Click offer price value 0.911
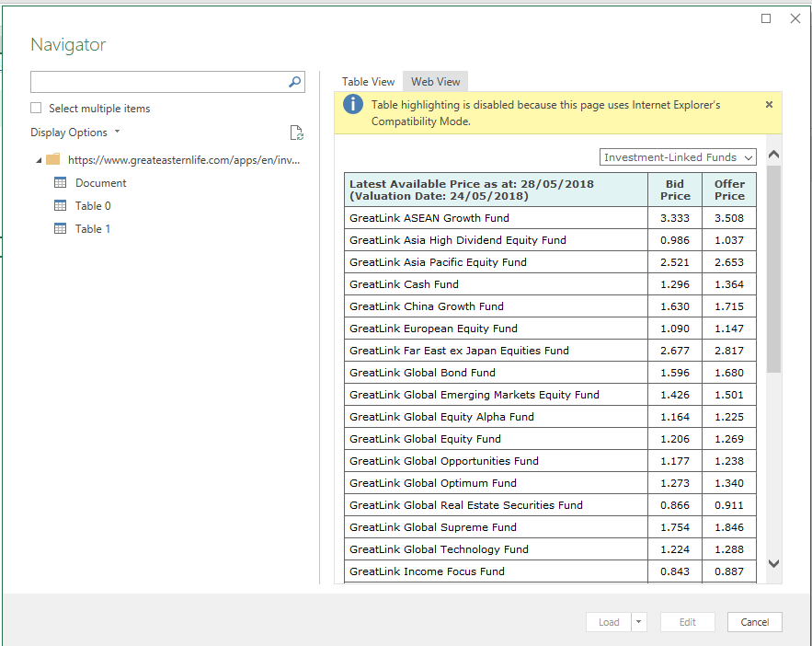 [729, 505]
